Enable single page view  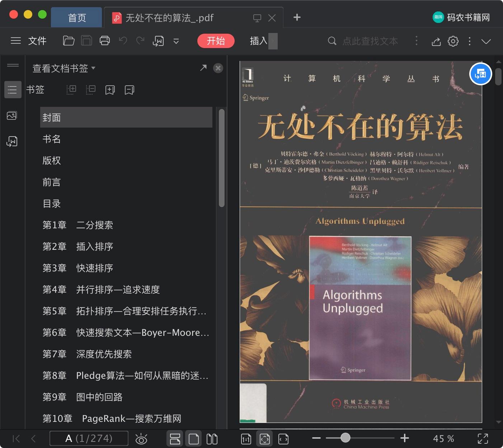pyautogui.click(x=193, y=439)
